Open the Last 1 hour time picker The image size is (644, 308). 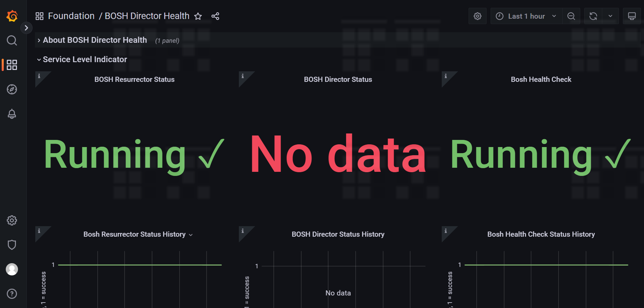pos(526,16)
